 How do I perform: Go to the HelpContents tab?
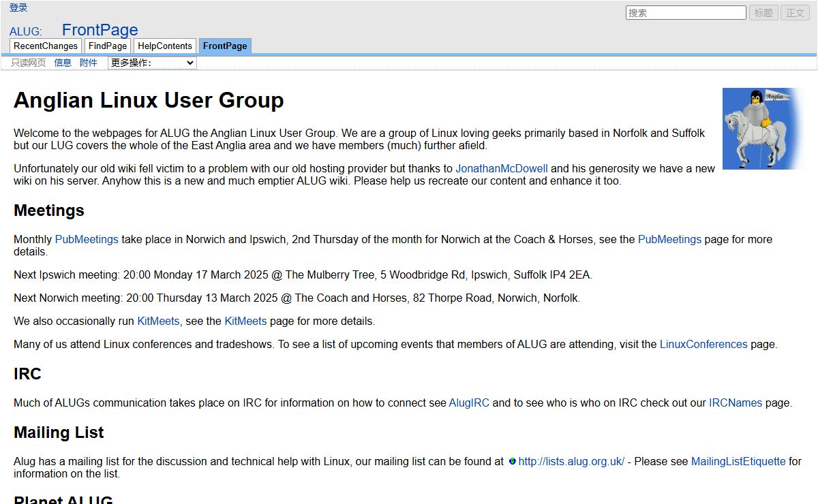pyautogui.click(x=164, y=46)
